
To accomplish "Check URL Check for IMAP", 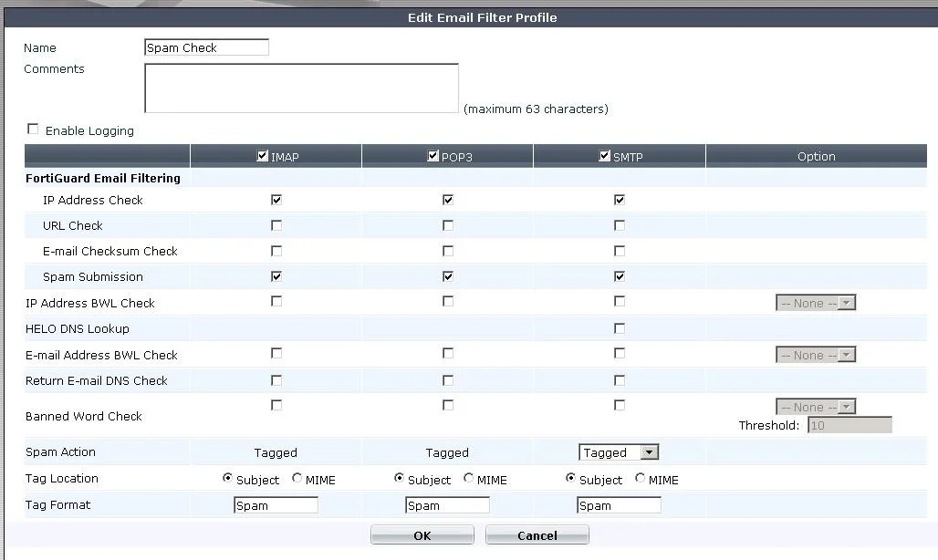I will (276, 225).
